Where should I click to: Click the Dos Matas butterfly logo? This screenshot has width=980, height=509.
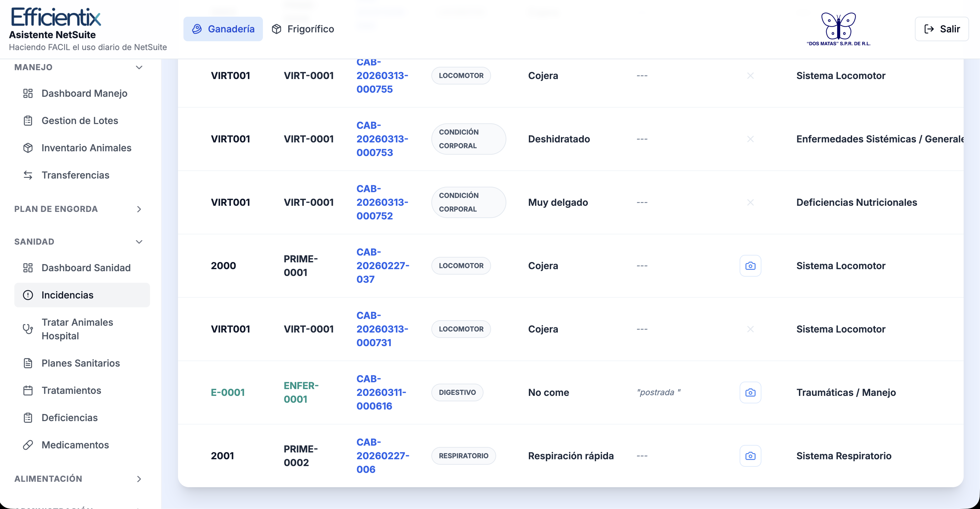(x=838, y=29)
